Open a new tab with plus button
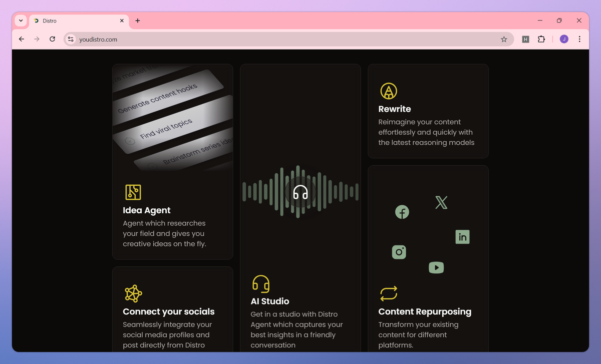The height and width of the screenshot is (364, 601). click(x=138, y=21)
